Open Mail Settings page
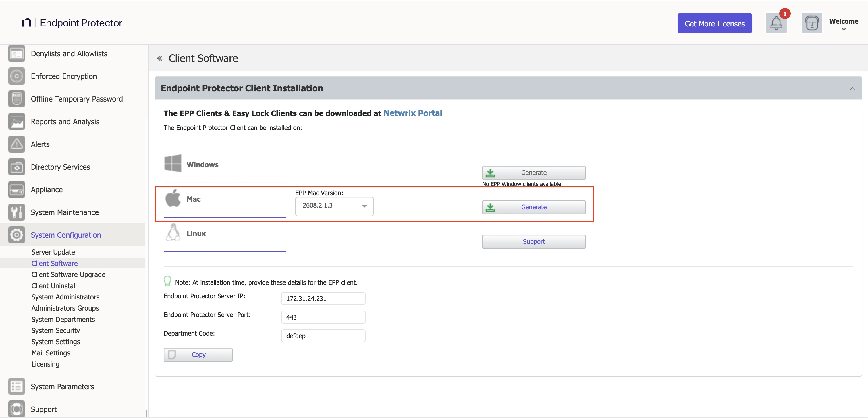The height and width of the screenshot is (418, 868). click(x=51, y=353)
